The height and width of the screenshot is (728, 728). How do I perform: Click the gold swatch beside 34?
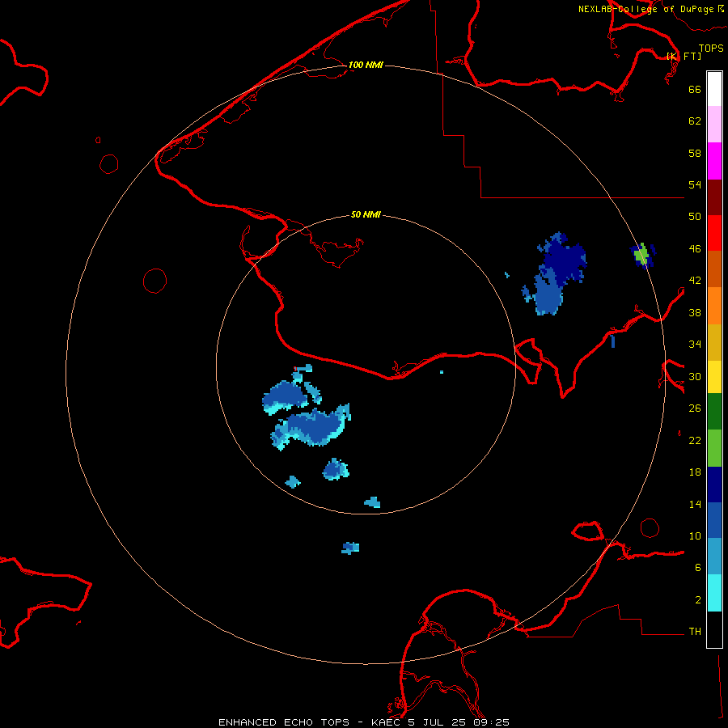click(x=714, y=342)
